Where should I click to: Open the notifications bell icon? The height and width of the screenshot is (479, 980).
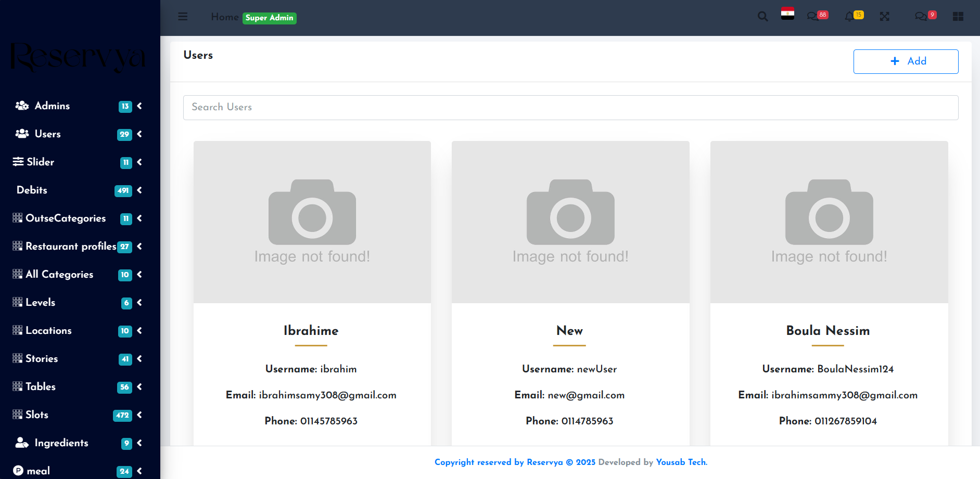click(849, 17)
